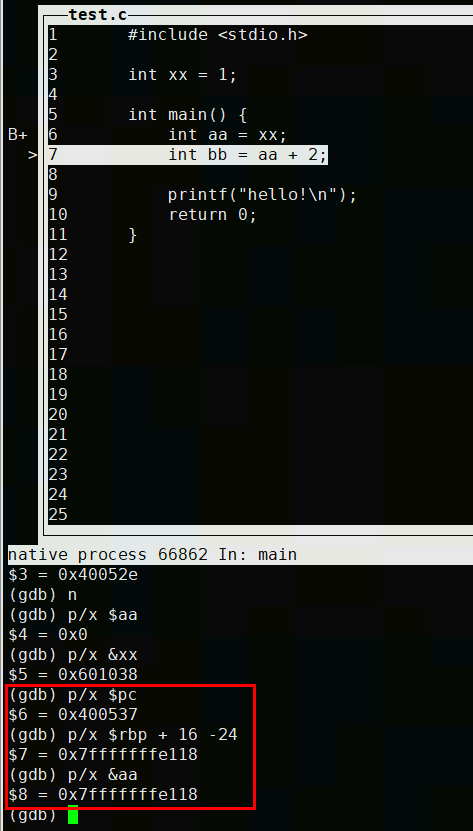Click the p/x $rbp + 16 -24 command
Image resolution: width=473 pixels, height=831 pixels.
point(123,735)
